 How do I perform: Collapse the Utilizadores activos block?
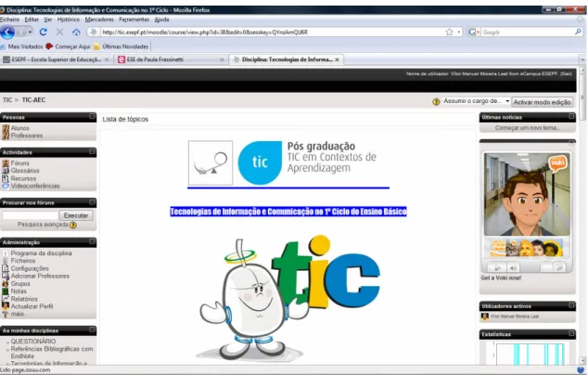tap(571, 305)
